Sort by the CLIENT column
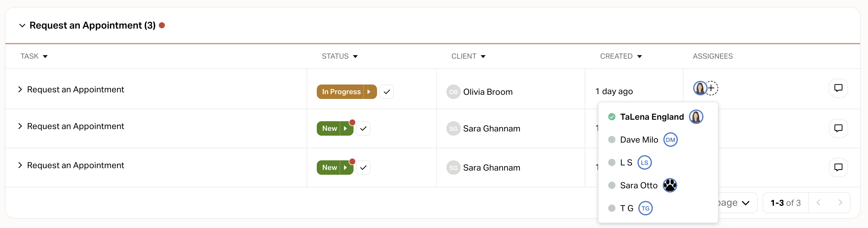 click(468, 56)
